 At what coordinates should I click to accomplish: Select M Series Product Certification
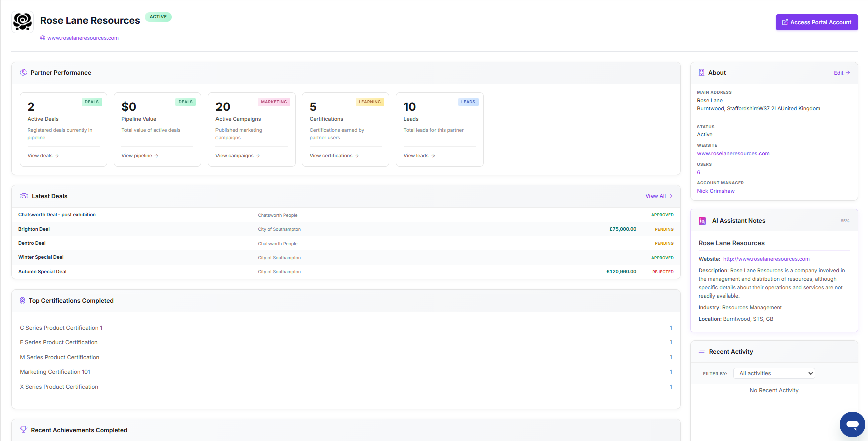coord(60,357)
